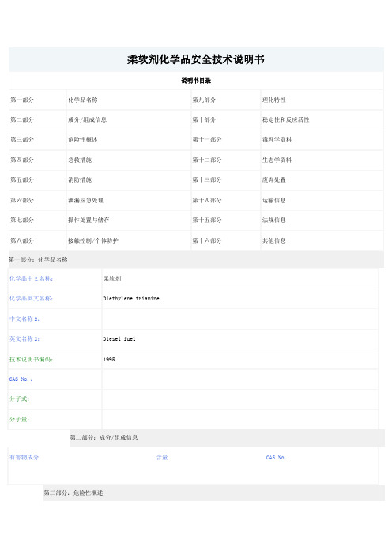
Task: Click 第四部分 in the contents table
Action: click(22, 160)
